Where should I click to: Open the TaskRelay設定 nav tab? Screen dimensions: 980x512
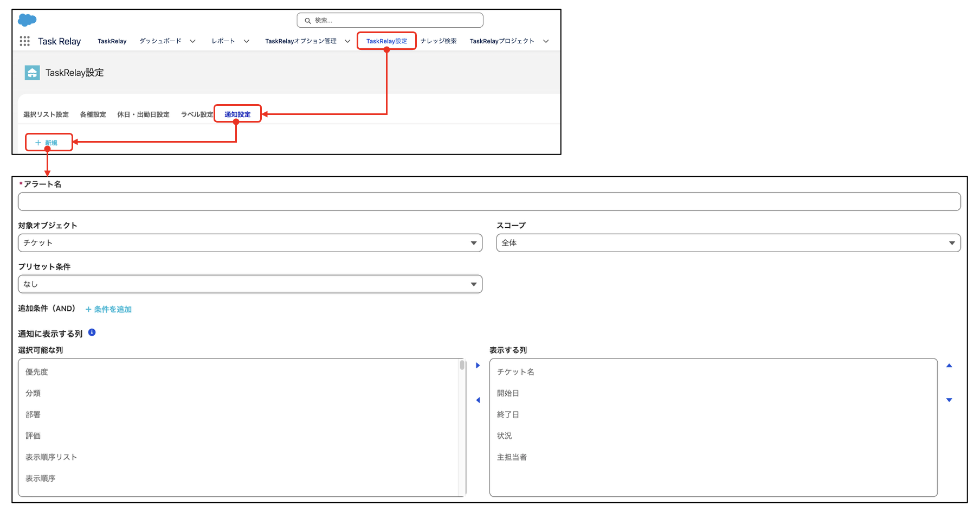(386, 41)
